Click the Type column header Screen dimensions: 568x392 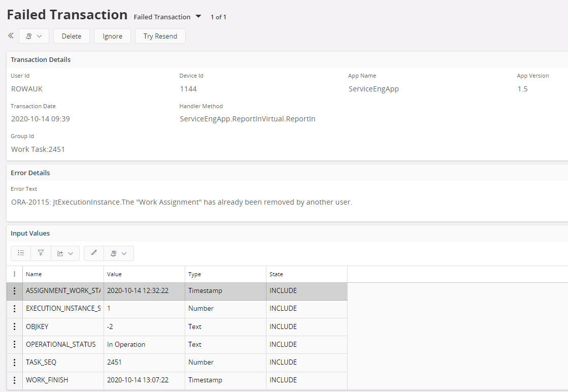(x=195, y=274)
